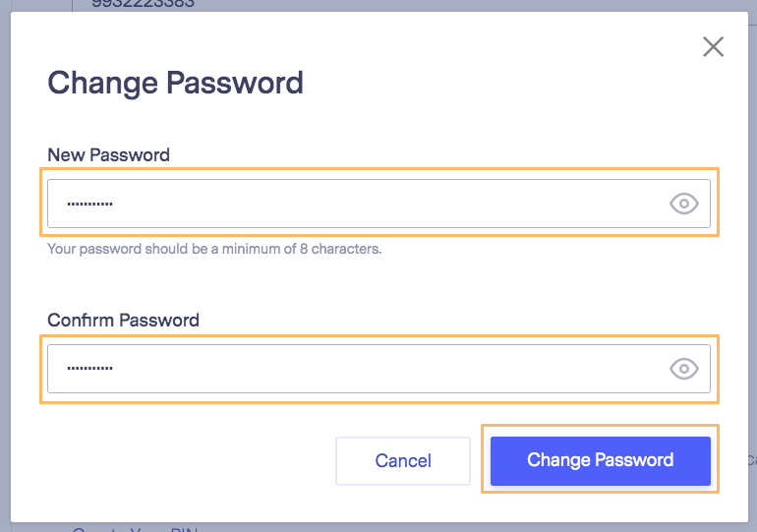Click the dimmed backdrop left of the dialog
Viewport: 757px width, 532px height.
[x=5, y=266]
